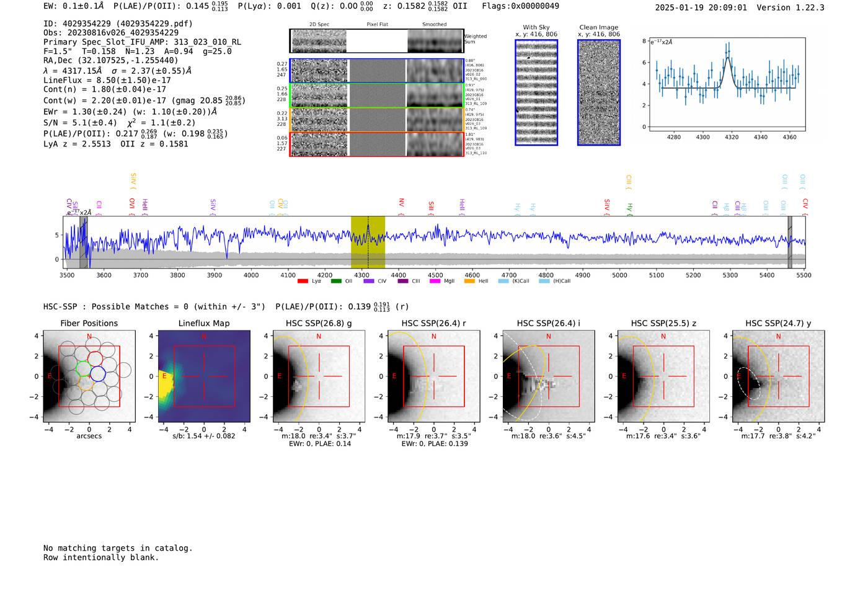Click the With Sky cutout image
This screenshot has width=868, height=591.
coord(536,92)
